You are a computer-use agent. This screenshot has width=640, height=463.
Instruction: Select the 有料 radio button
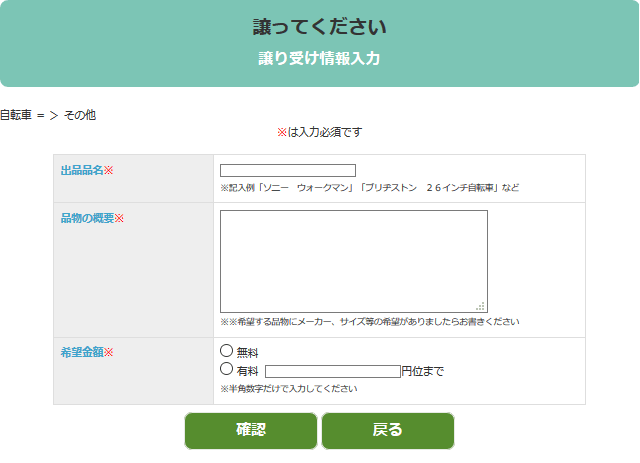[x=226, y=369]
